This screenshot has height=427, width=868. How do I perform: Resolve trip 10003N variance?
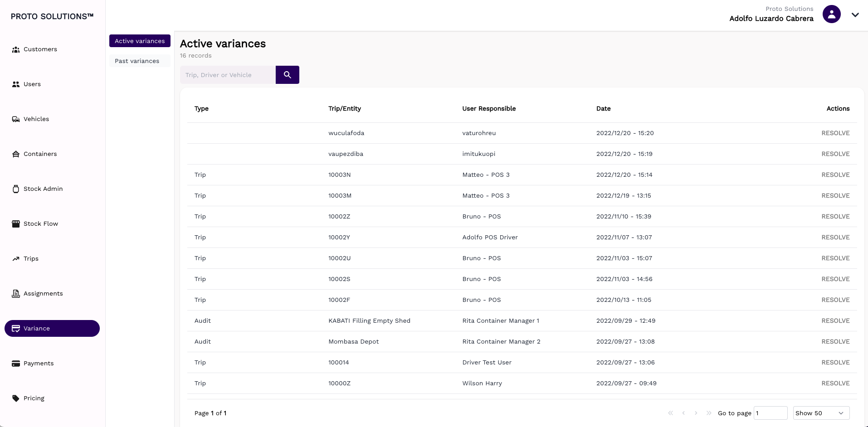coord(835,175)
